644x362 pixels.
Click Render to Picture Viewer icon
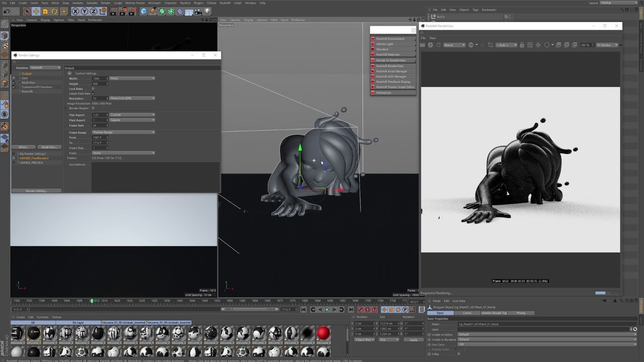pyautogui.click(x=123, y=11)
